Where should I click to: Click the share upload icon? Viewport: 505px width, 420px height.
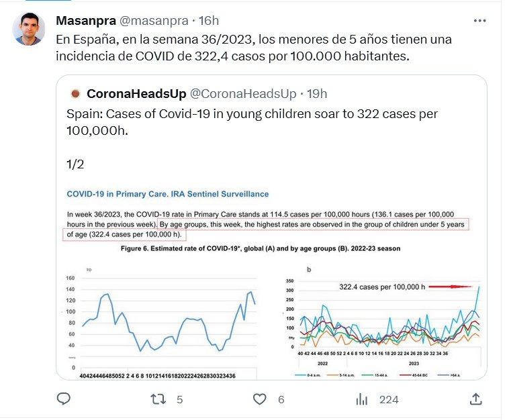pyautogui.click(x=476, y=399)
